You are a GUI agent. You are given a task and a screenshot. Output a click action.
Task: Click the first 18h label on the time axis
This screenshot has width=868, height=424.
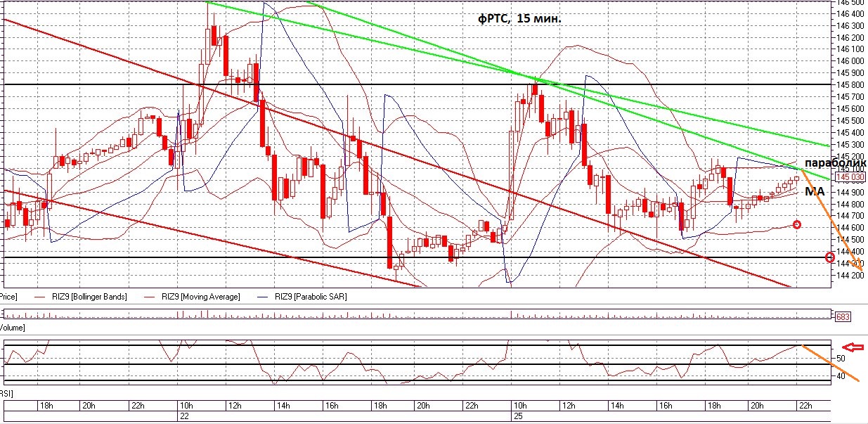point(46,406)
